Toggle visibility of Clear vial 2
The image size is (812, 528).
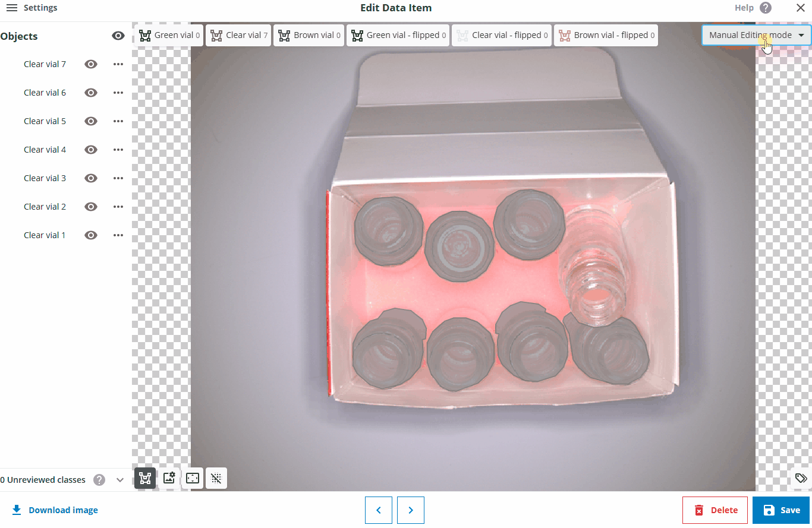click(x=91, y=207)
